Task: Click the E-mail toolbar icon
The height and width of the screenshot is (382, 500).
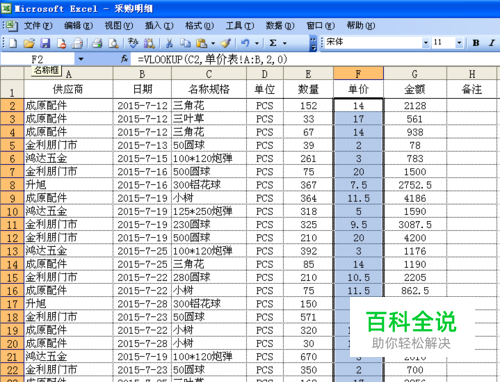Action: pos(78,43)
